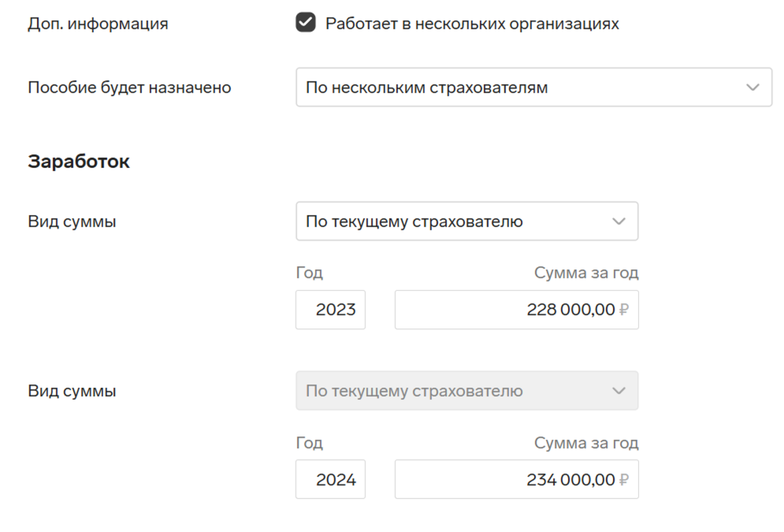784x532 pixels.
Task: Click the greyed-out По текущему страхователю dropdown
Action: click(467, 391)
